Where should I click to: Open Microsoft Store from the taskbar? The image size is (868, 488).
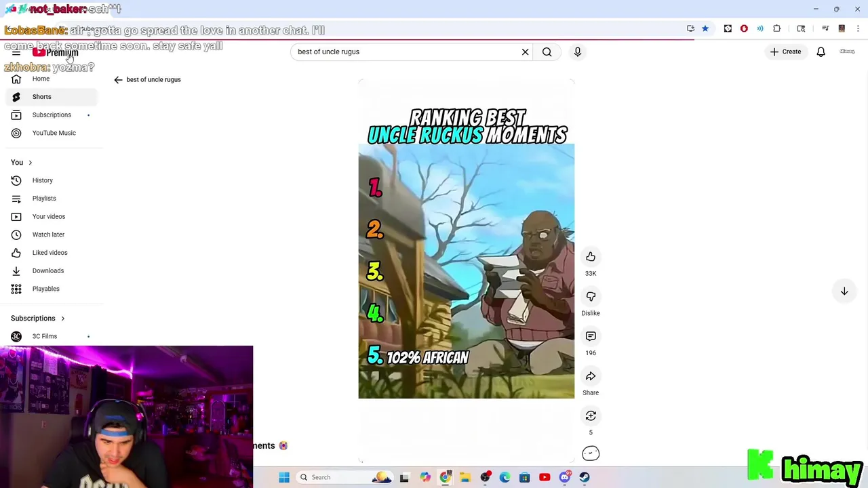[x=524, y=477]
